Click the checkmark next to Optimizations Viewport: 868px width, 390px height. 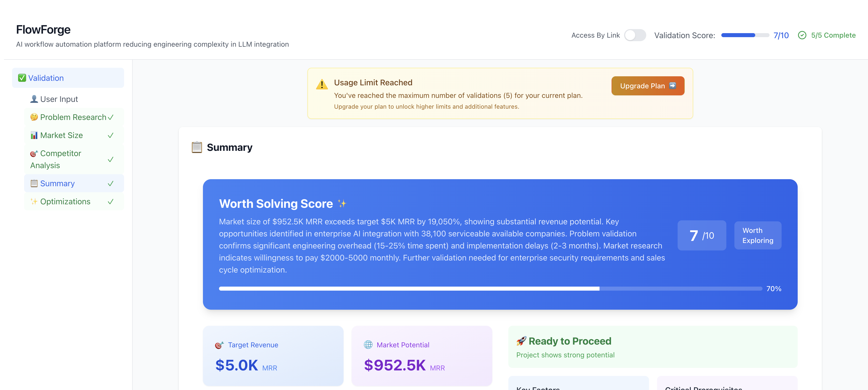tap(111, 201)
